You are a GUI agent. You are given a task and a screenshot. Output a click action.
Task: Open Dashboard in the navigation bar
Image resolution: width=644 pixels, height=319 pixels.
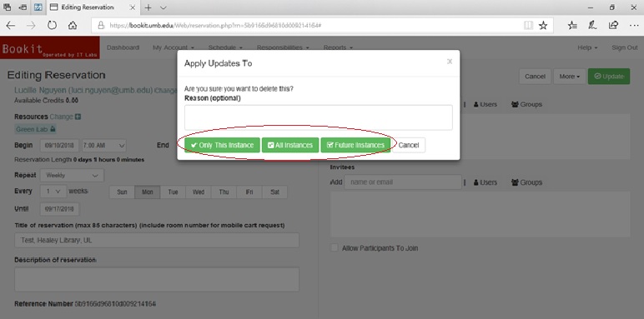(x=123, y=47)
